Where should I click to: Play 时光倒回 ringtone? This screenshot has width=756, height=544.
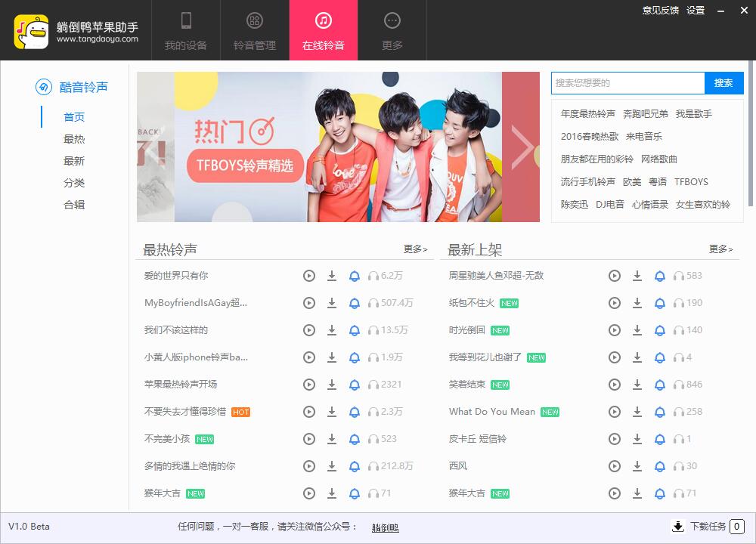(x=614, y=330)
